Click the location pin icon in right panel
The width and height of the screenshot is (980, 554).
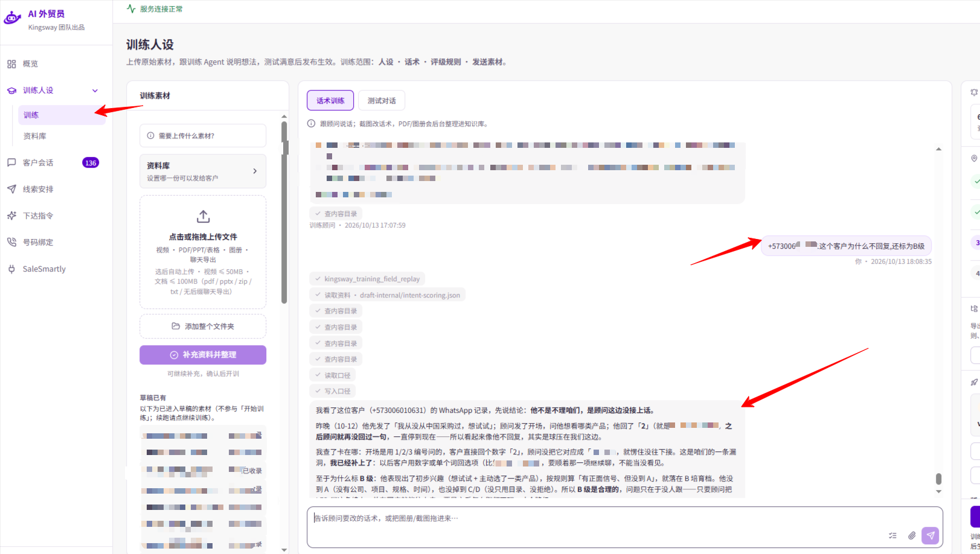click(x=974, y=158)
